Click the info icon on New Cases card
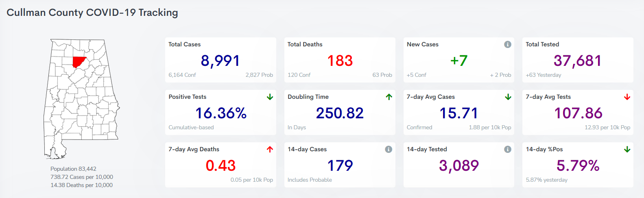 507,44
